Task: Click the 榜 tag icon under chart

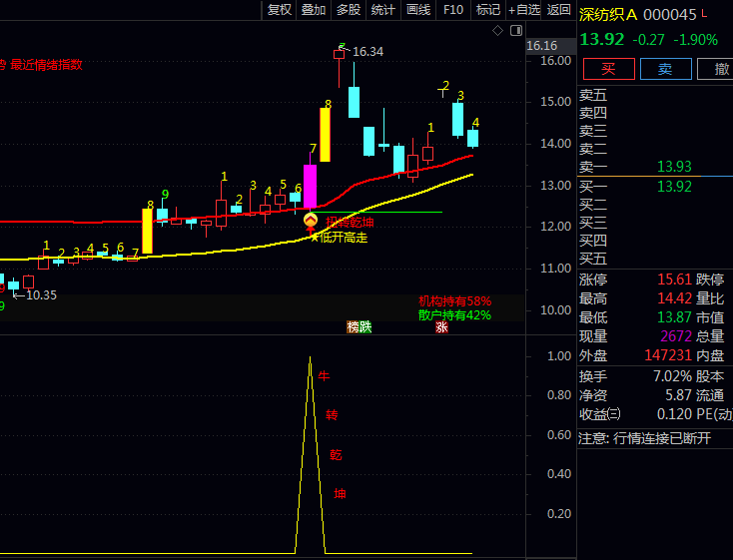Action: 353,326
